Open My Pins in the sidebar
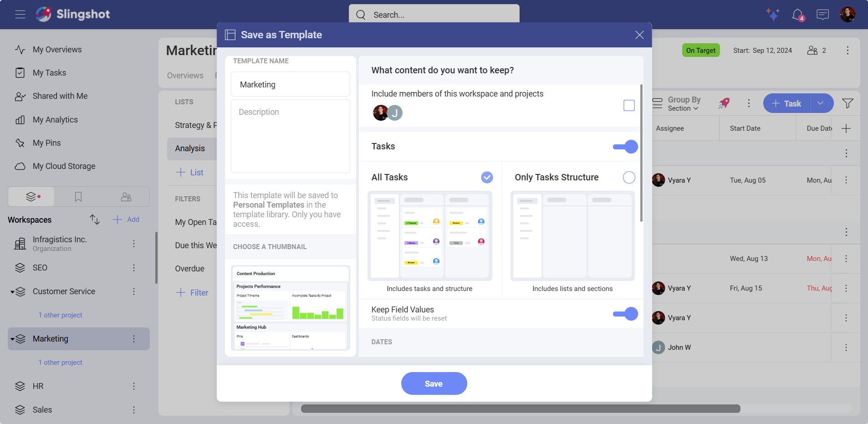Screen dimensions: 868x424 (46, 143)
